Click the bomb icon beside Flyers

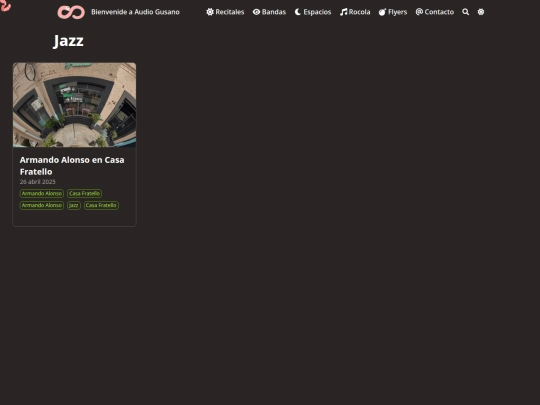point(382,12)
